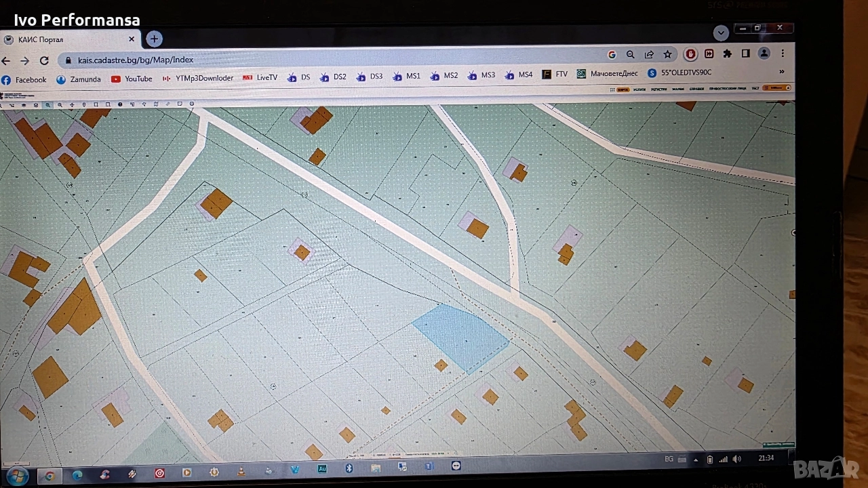Open the object Info tool
The width and height of the screenshot is (868, 488).
tap(120, 104)
